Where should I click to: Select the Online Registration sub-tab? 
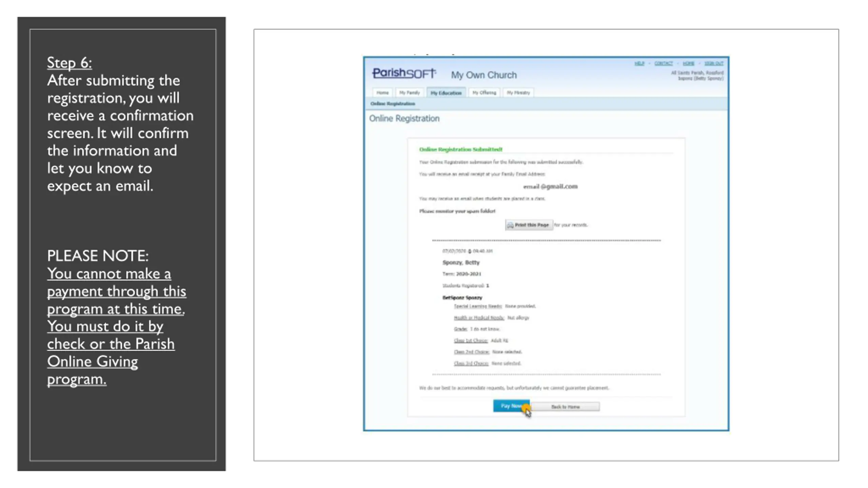coord(393,104)
